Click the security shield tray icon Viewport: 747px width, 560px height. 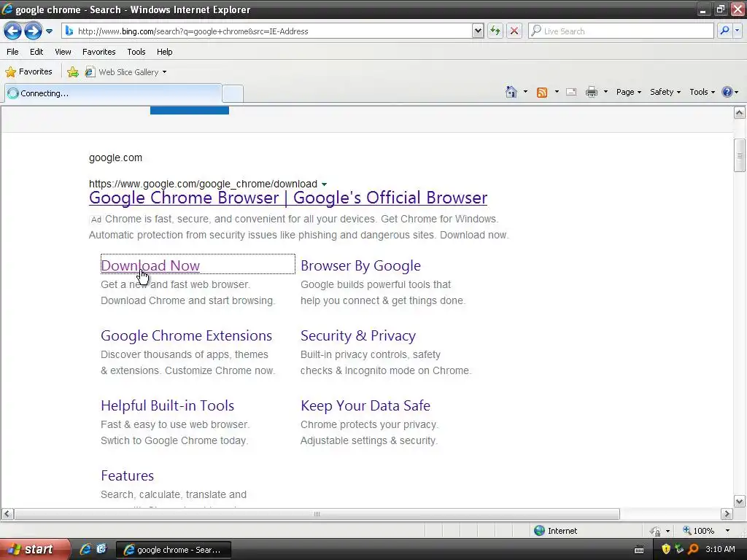[666, 549]
